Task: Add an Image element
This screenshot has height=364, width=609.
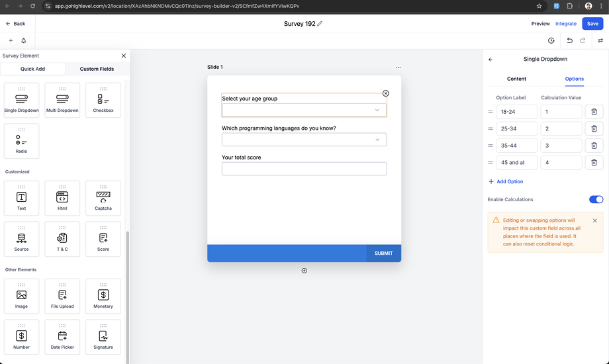Action: click(x=21, y=296)
